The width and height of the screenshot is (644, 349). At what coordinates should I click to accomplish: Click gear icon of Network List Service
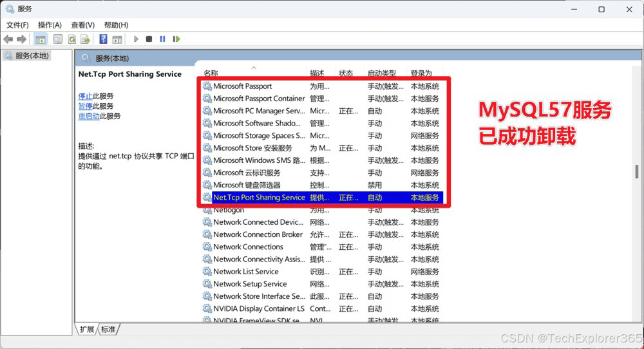click(x=207, y=271)
